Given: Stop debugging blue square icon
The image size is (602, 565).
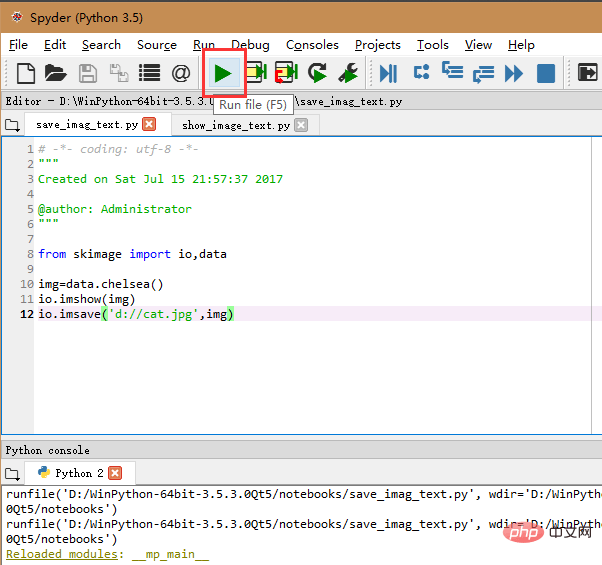Looking at the screenshot, I should pyautogui.click(x=546, y=73).
